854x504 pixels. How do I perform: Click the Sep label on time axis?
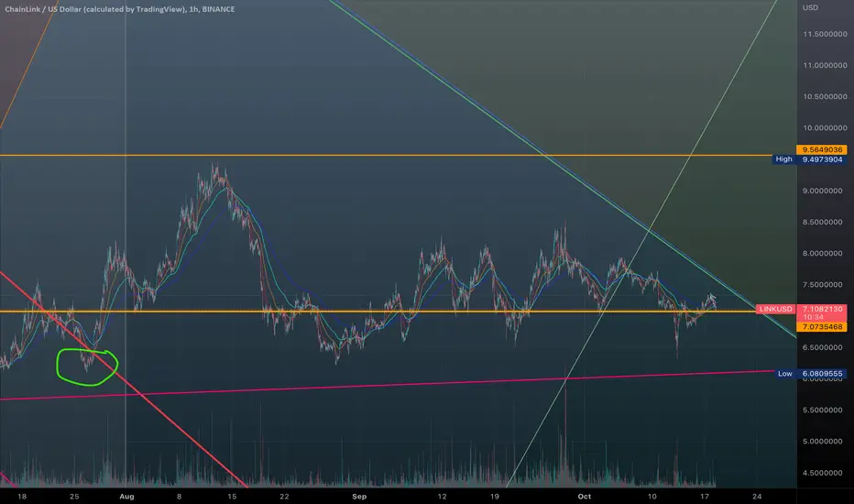[359, 497]
